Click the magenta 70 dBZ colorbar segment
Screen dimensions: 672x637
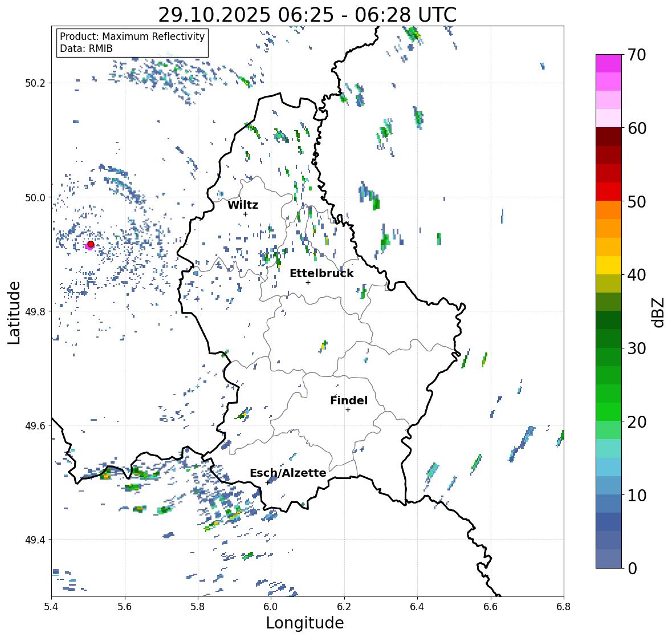609,63
